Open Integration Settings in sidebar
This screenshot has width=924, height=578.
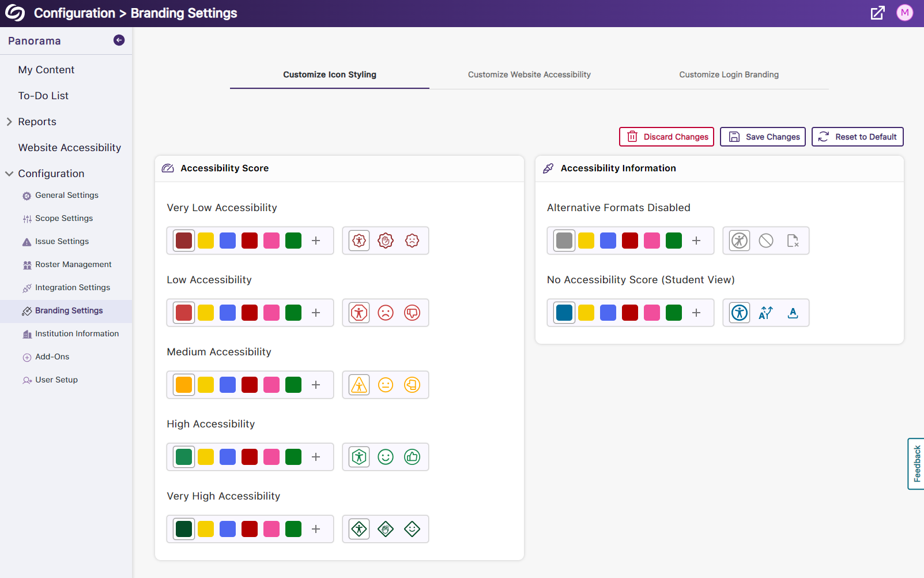72,287
